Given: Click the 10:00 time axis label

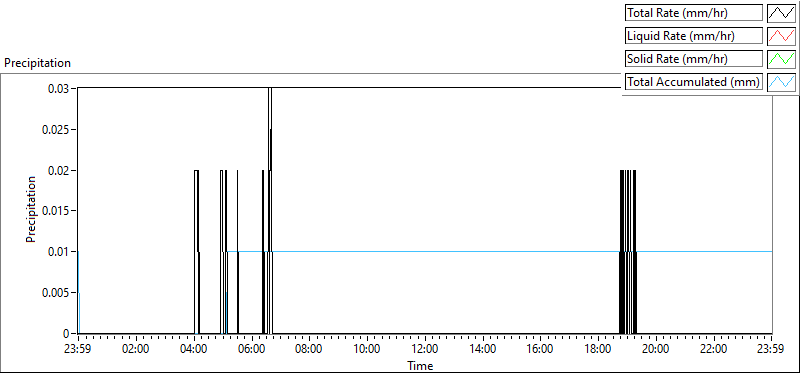Looking at the screenshot, I should click(x=367, y=350).
